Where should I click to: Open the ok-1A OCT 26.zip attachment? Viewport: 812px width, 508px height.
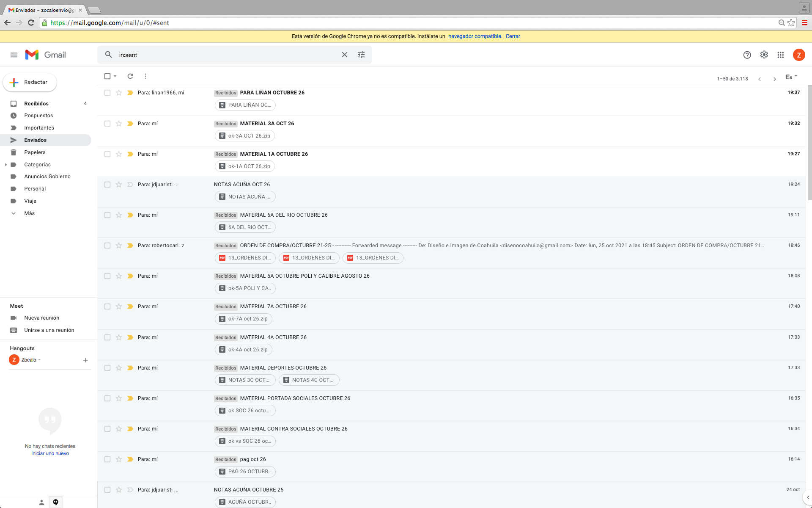(245, 166)
